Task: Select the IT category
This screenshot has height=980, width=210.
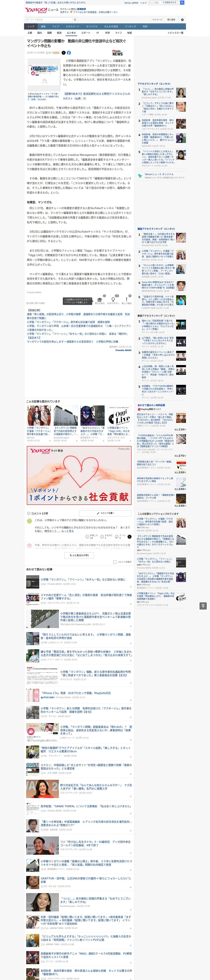Action: tap(98, 33)
